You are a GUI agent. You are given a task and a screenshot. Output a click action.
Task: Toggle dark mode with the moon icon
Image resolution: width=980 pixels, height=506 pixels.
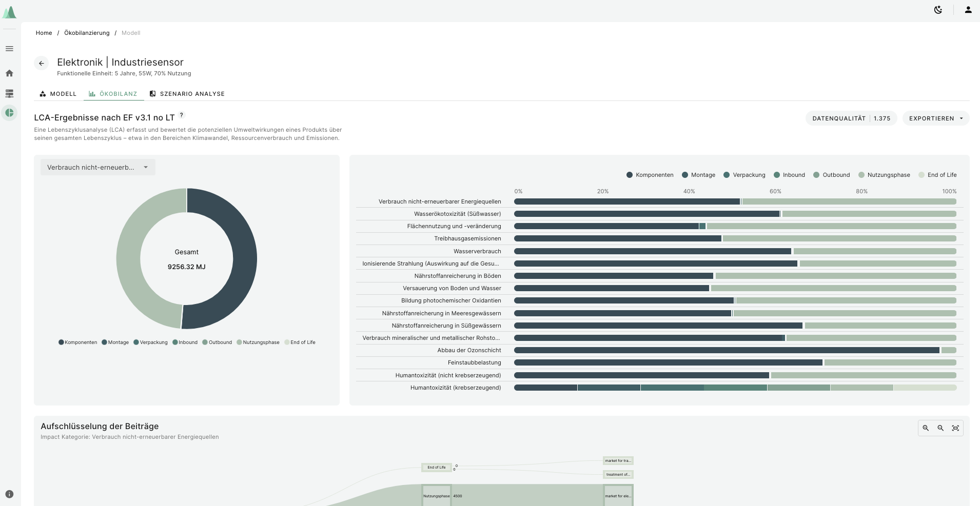tap(937, 10)
